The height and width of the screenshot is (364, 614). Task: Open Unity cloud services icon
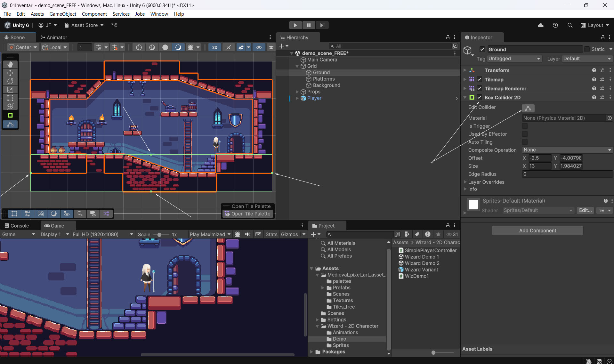541,25
